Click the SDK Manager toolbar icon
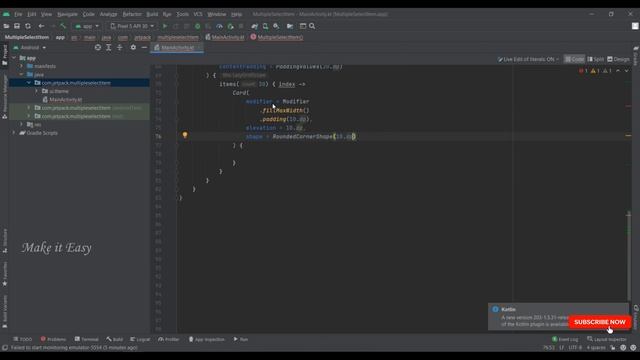 tap(276, 26)
